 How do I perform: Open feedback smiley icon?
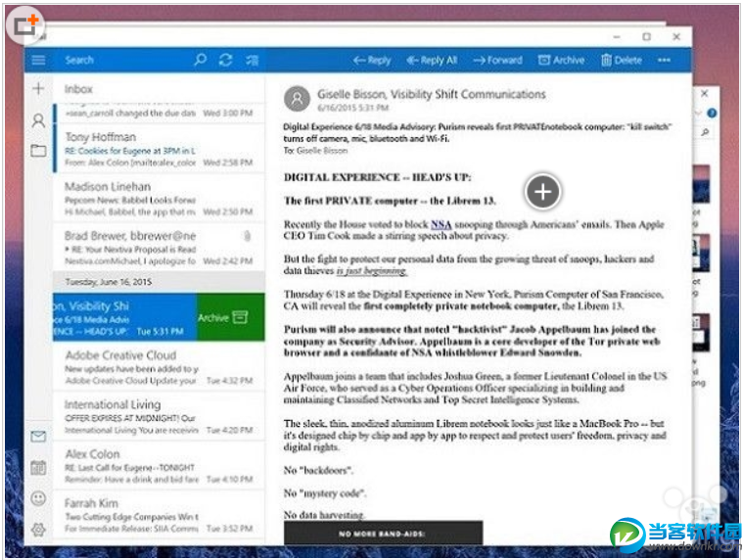(x=38, y=498)
